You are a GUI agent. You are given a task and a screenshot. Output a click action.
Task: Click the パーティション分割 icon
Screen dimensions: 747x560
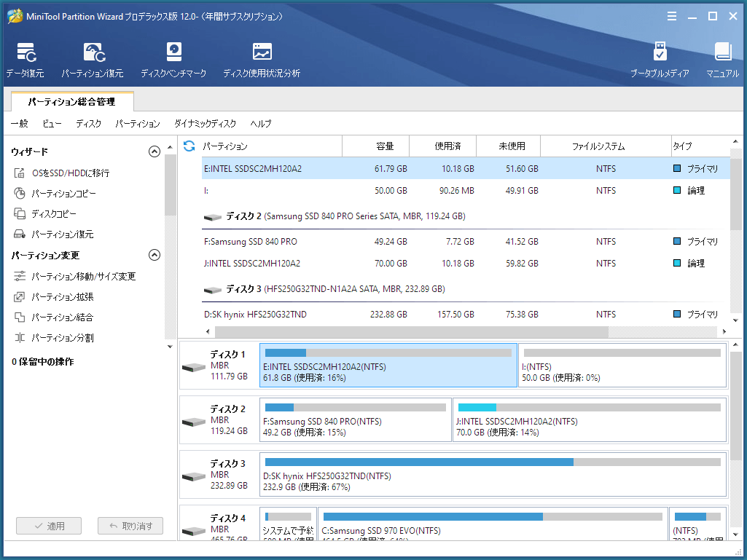[x=20, y=338]
